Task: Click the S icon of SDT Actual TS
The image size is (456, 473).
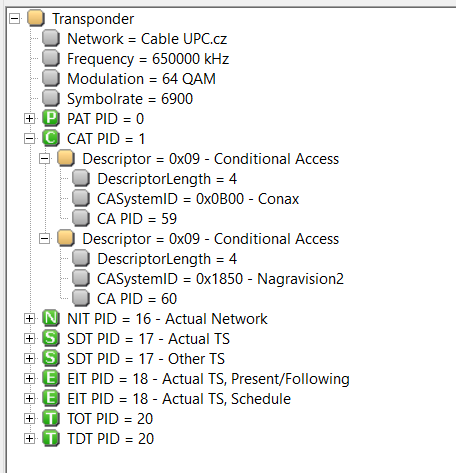Action: coord(51,339)
